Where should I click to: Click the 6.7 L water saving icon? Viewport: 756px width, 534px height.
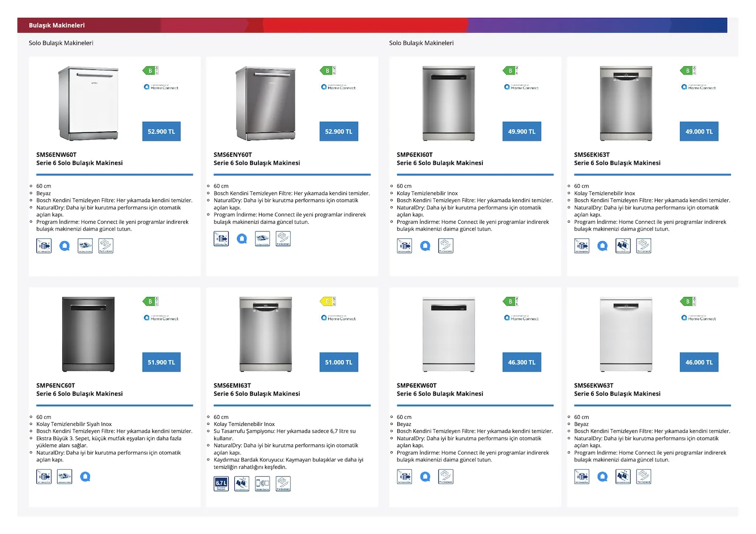click(x=221, y=484)
